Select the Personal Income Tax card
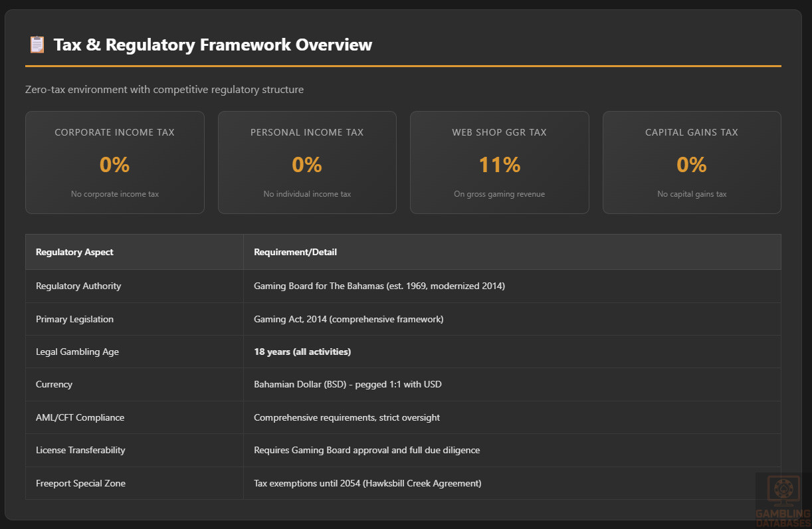Image resolution: width=812 pixels, height=529 pixels. click(x=307, y=162)
